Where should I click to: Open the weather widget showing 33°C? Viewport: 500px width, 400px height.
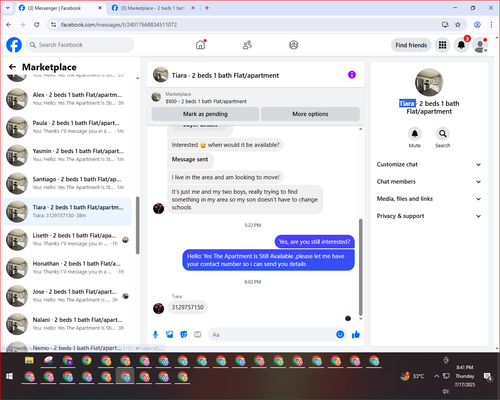413,376
